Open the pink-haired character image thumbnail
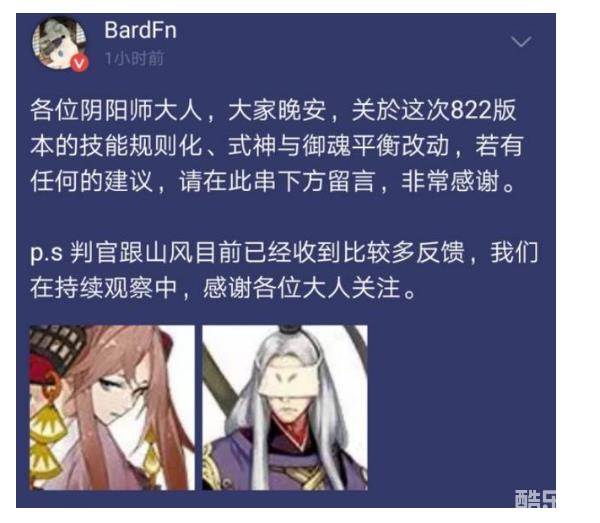Screen dimensions: 600x523 tap(112, 408)
